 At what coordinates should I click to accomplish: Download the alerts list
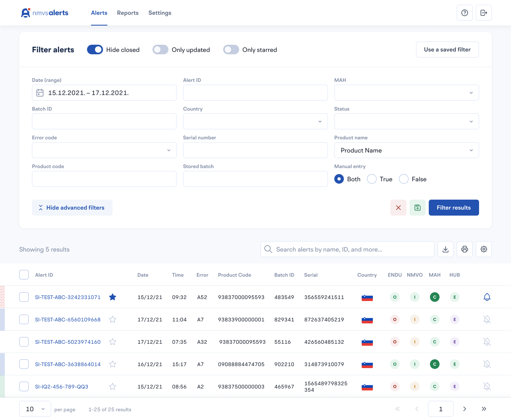click(446, 249)
